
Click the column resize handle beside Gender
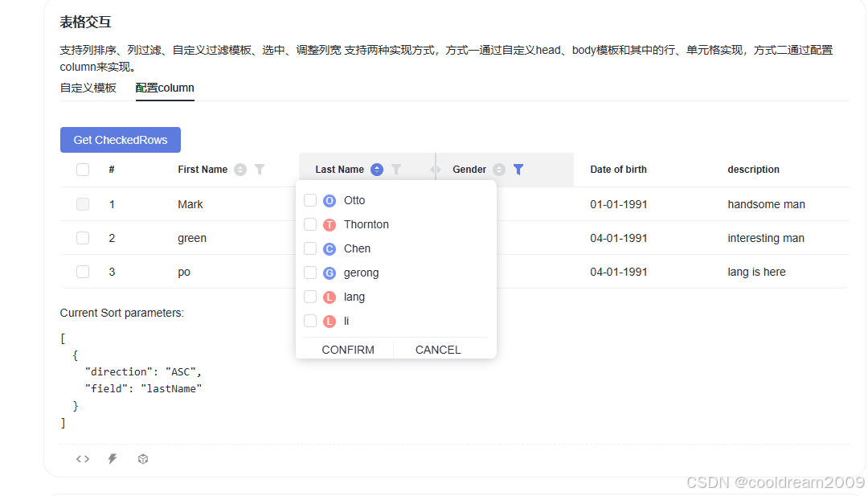[x=435, y=169]
